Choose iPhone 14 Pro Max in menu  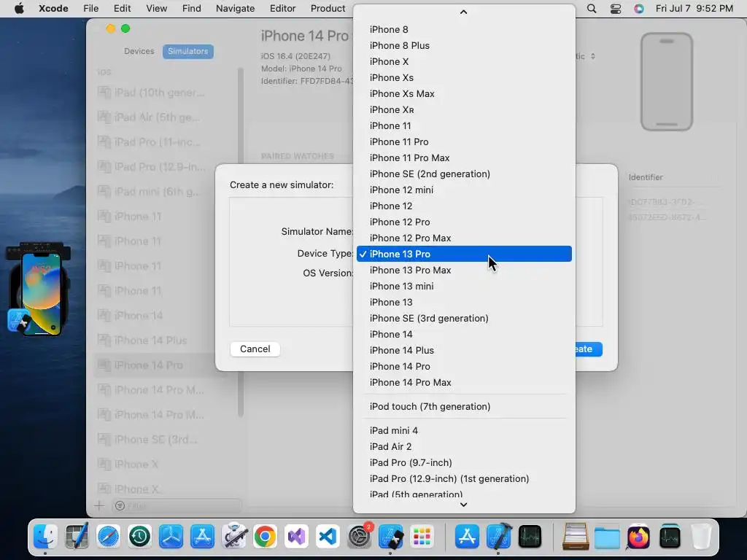coord(464,382)
